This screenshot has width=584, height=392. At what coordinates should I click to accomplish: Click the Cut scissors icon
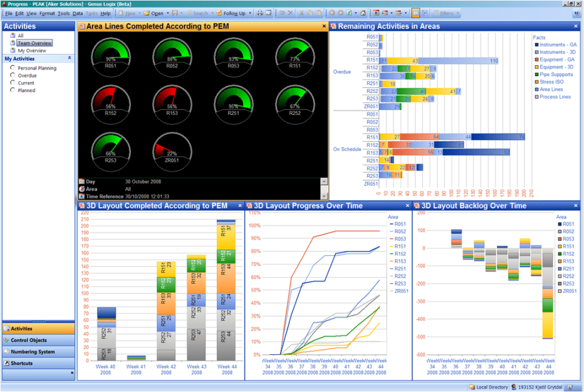click(x=301, y=13)
